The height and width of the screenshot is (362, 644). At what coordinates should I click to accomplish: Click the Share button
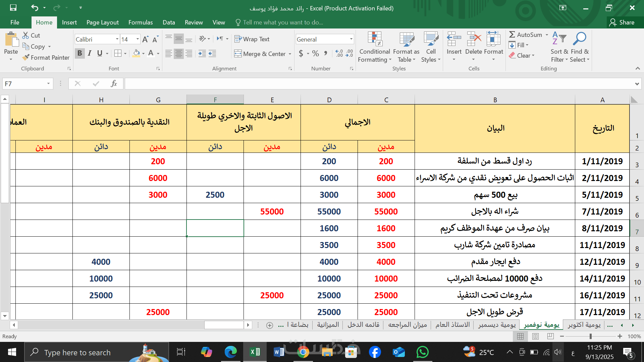(622, 22)
